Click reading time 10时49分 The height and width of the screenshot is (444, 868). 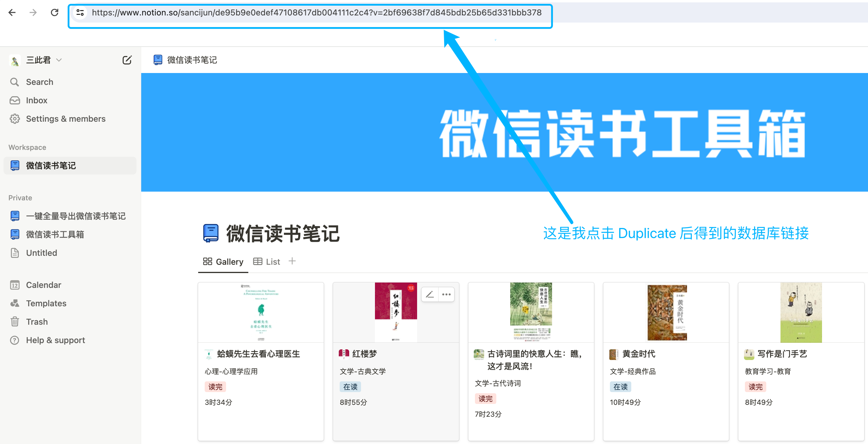625,402
